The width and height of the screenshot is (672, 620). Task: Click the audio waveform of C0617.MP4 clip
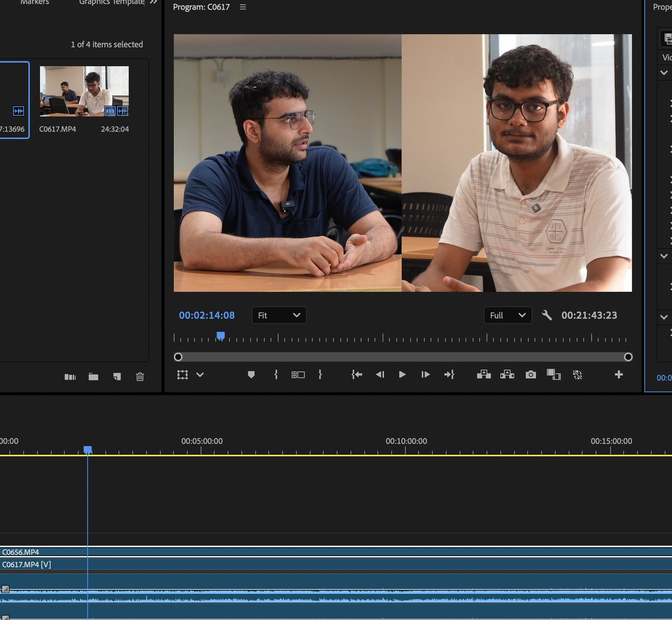tap(336, 595)
